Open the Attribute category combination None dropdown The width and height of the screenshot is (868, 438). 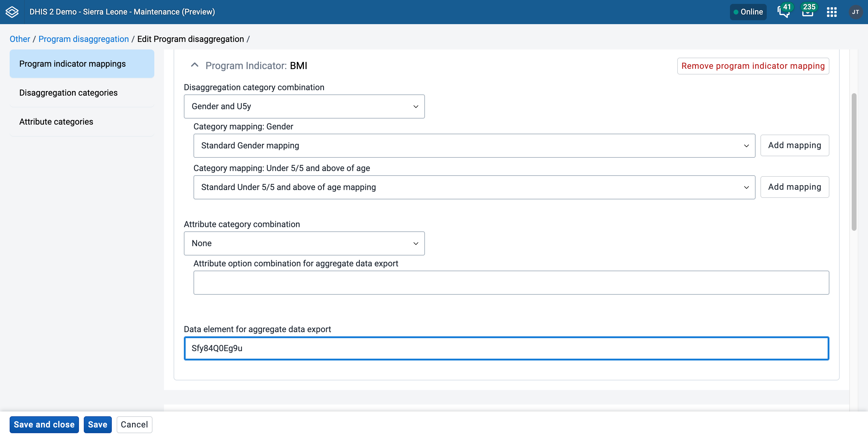pos(304,243)
